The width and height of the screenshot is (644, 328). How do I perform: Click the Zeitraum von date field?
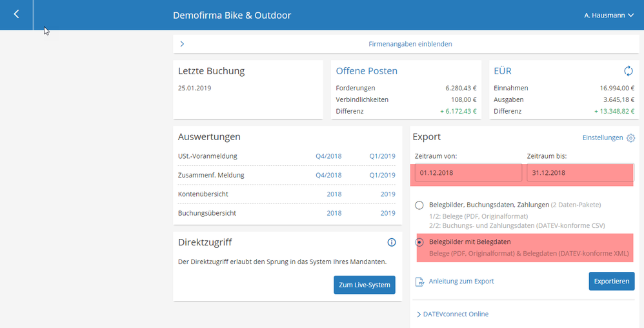coord(468,173)
